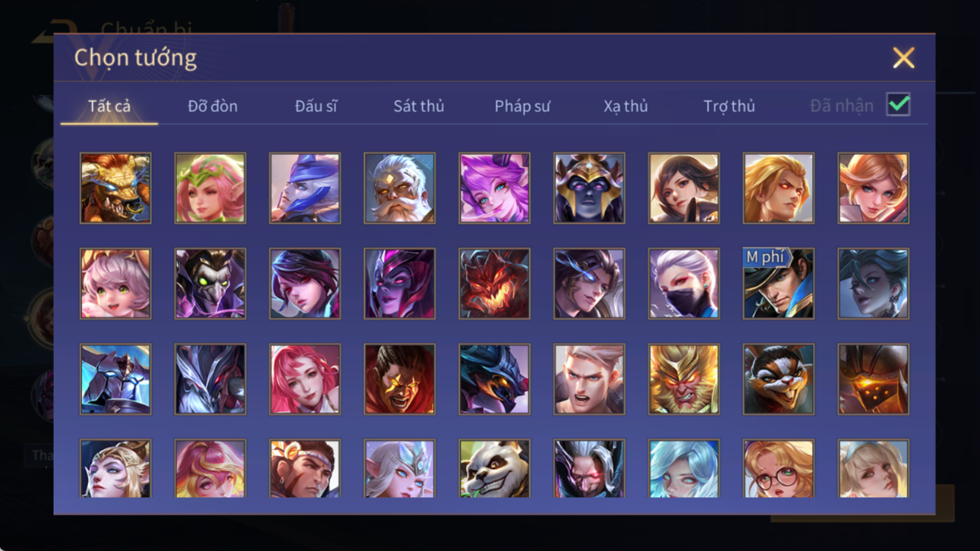The image size is (980, 551).
Task: Choose the raccoon hero portrait
Action: pos(778,379)
